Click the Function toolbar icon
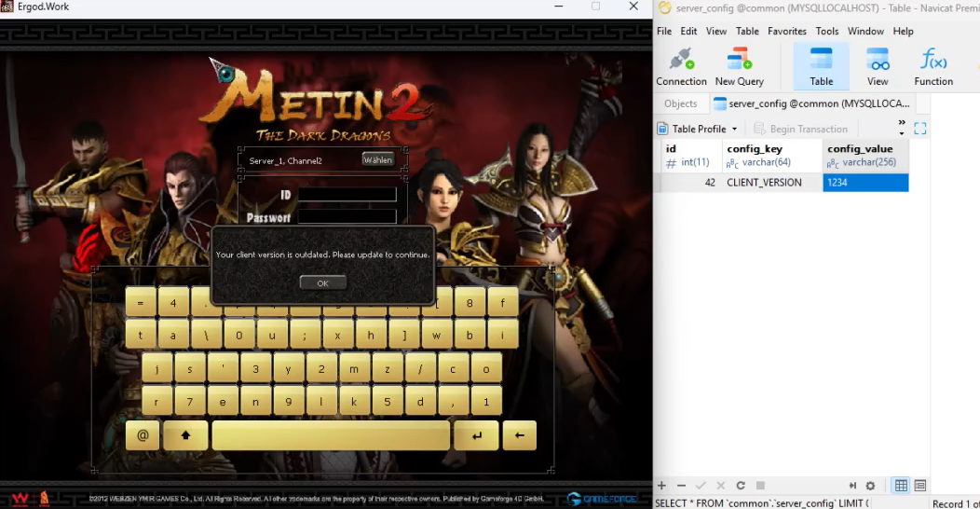980x509 pixels. coord(932,67)
